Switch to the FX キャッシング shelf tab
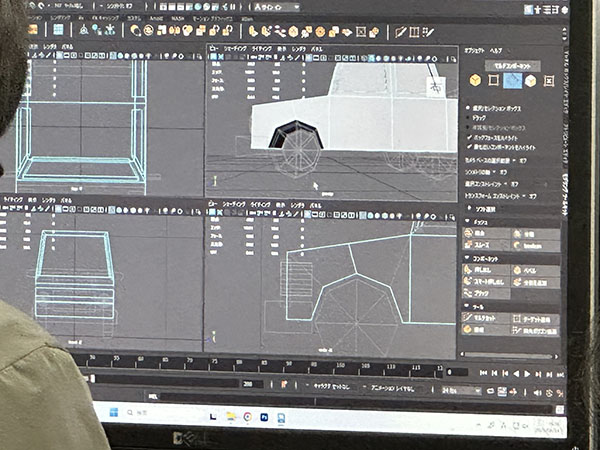The width and height of the screenshot is (600, 450). tap(105, 18)
